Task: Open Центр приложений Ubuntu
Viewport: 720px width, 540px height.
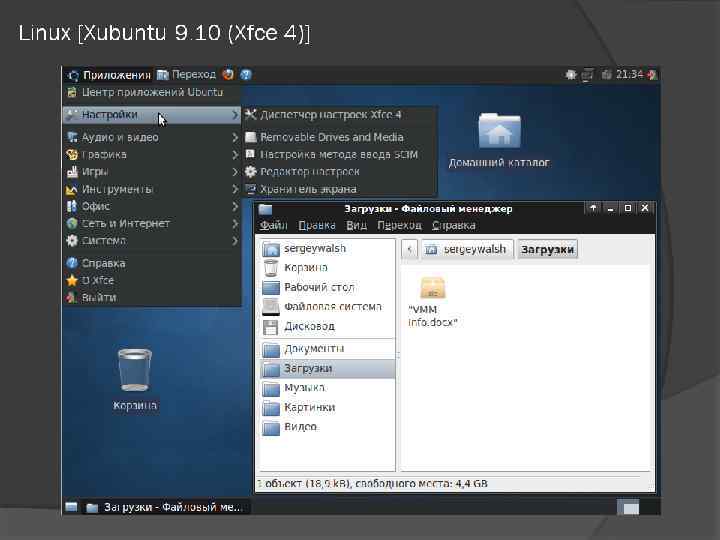Action: coord(152,92)
